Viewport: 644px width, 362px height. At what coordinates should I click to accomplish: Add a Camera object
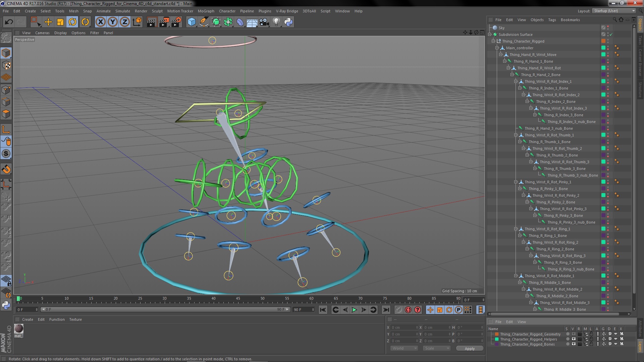click(x=264, y=22)
